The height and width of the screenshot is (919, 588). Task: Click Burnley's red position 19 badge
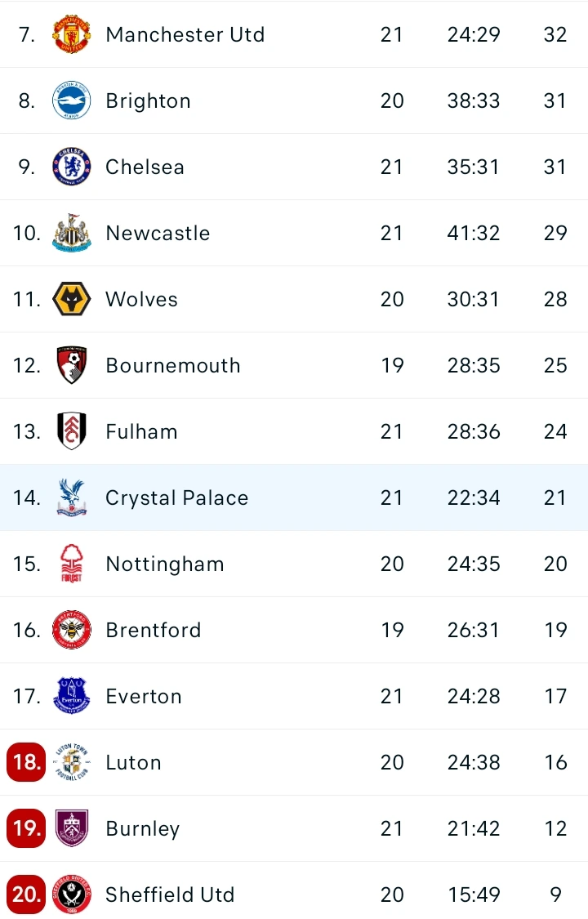click(26, 828)
